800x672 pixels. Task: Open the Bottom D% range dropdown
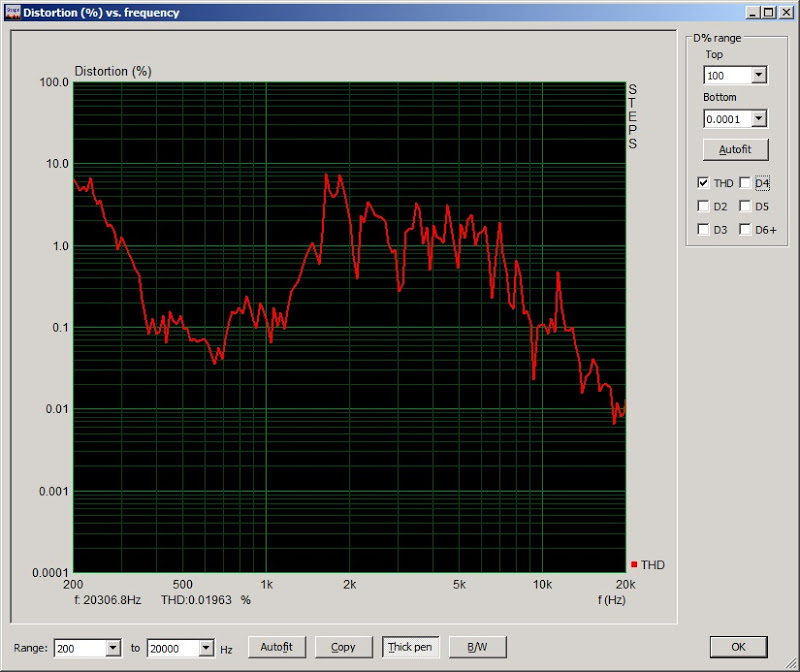[x=759, y=119]
